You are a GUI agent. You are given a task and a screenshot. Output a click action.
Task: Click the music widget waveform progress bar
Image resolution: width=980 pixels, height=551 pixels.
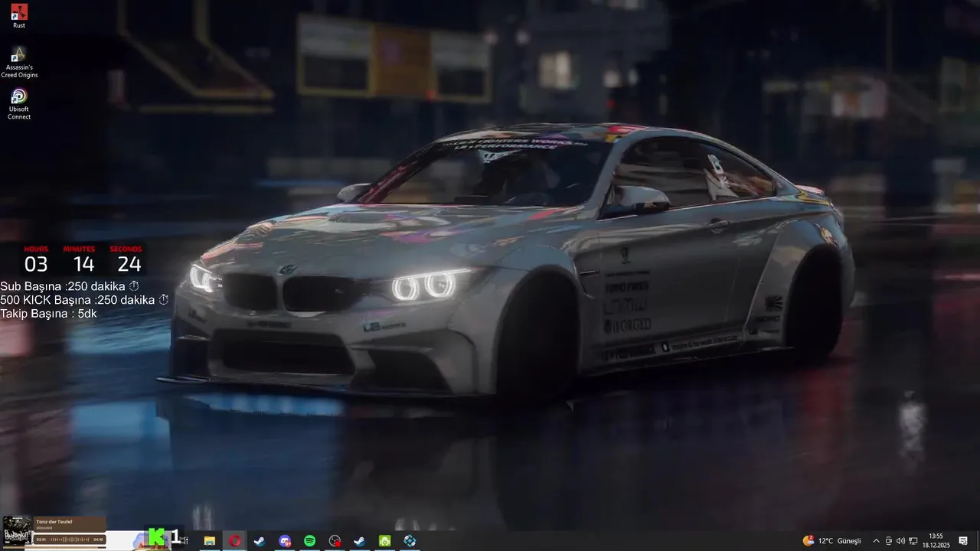click(x=70, y=540)
